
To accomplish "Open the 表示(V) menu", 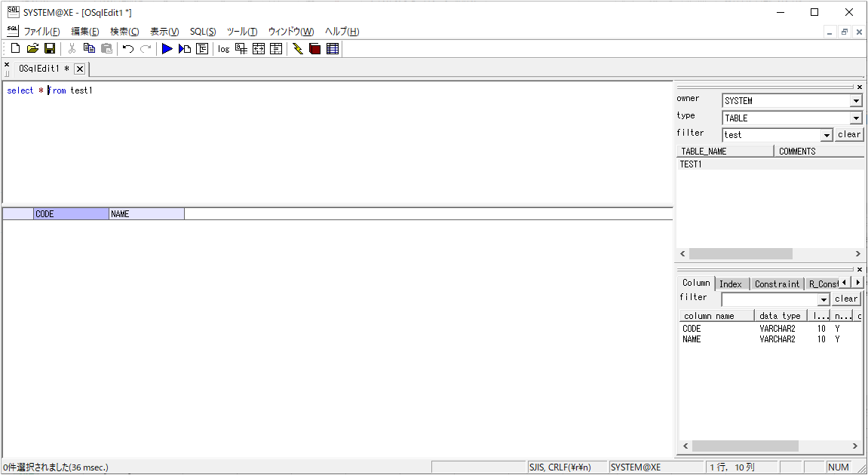I will tap(164, 32).
